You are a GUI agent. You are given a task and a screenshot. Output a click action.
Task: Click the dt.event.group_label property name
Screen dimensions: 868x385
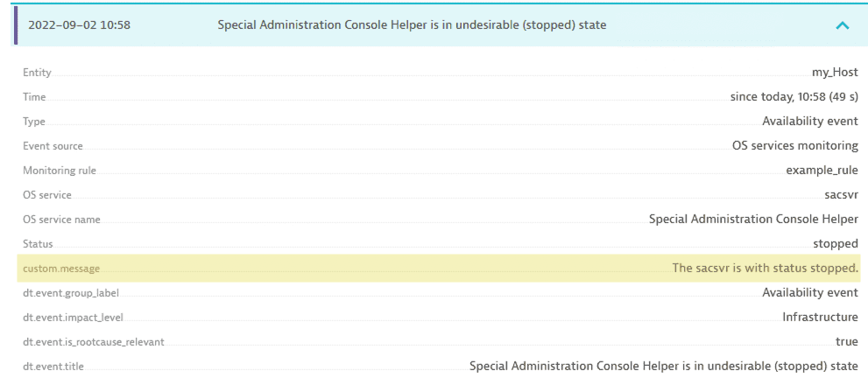coord(71,293)
